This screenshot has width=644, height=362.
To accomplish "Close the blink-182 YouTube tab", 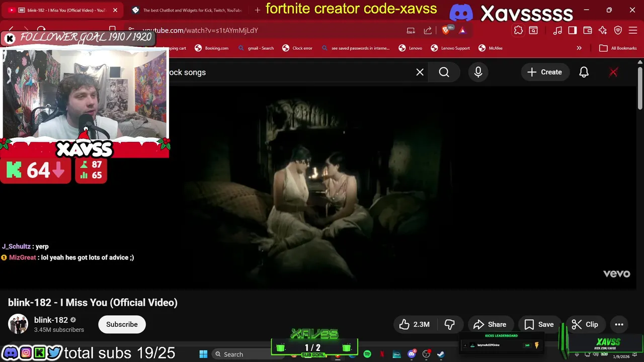I will click(115, 10).
